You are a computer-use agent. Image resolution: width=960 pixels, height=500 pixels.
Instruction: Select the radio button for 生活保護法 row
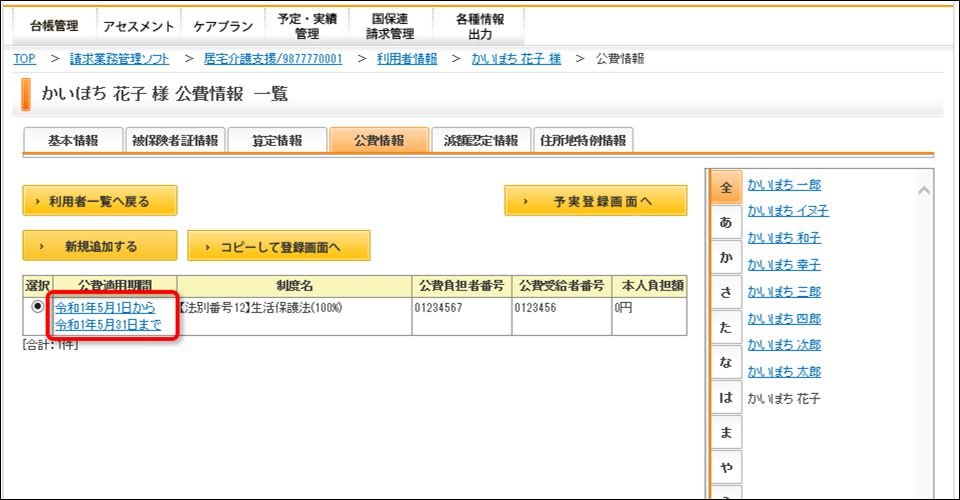38,306
